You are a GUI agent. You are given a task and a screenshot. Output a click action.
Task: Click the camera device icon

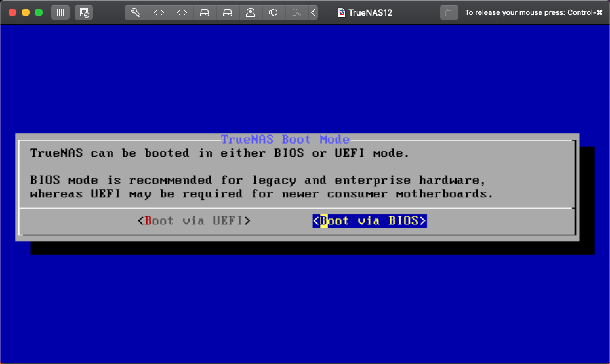[251, 12]
